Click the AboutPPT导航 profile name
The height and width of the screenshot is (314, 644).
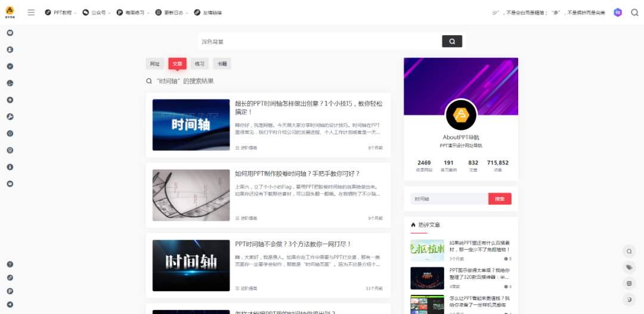[x=461, y=138]
